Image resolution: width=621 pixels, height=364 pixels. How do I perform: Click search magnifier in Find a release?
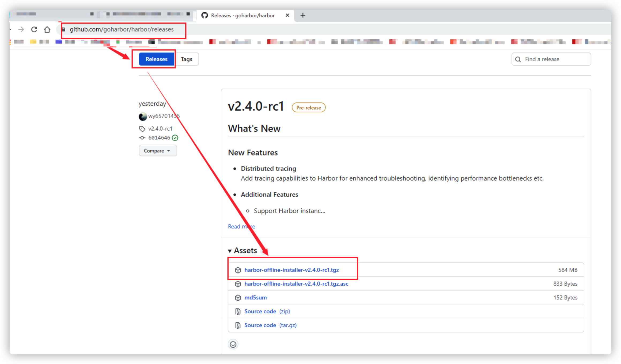click(x=518, y=59)
